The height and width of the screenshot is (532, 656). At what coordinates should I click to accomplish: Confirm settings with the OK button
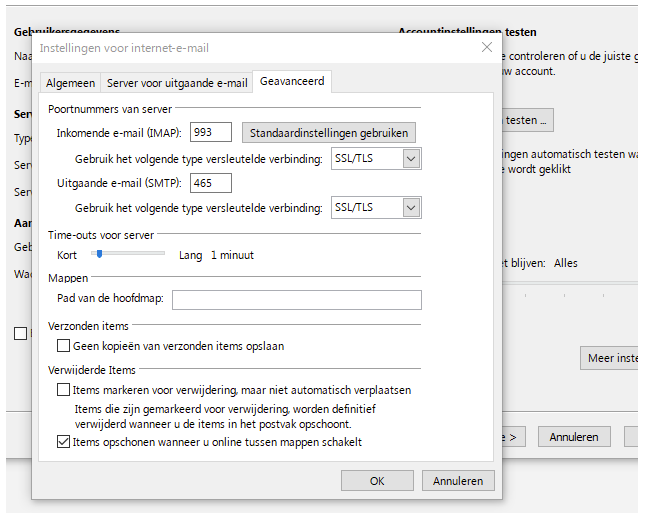(376, 481)
